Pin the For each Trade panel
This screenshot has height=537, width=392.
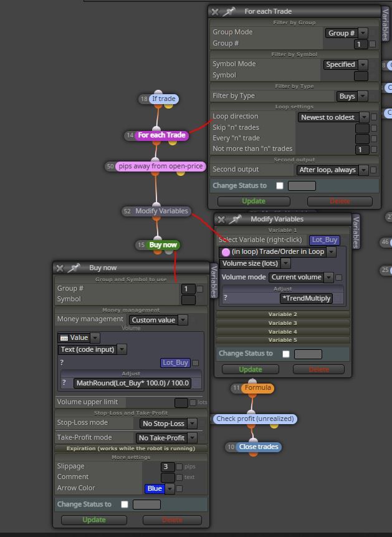pyautogui.click(x=228, y=12)
